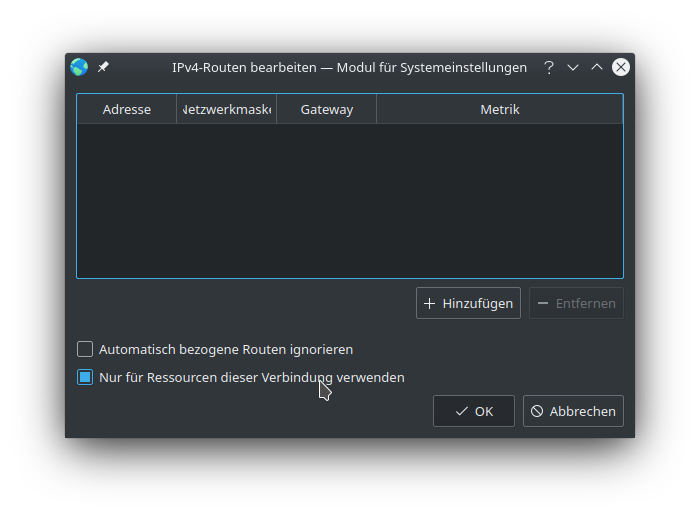Open context help with question mark icon
Viewport: 700px width, 515px height.
548,67
